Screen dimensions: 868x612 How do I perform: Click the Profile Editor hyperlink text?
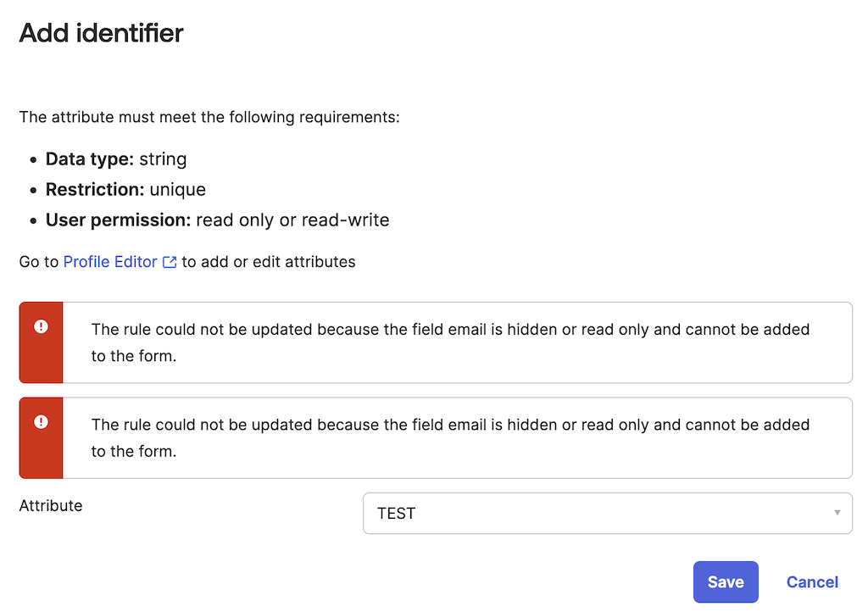[110, 262]
